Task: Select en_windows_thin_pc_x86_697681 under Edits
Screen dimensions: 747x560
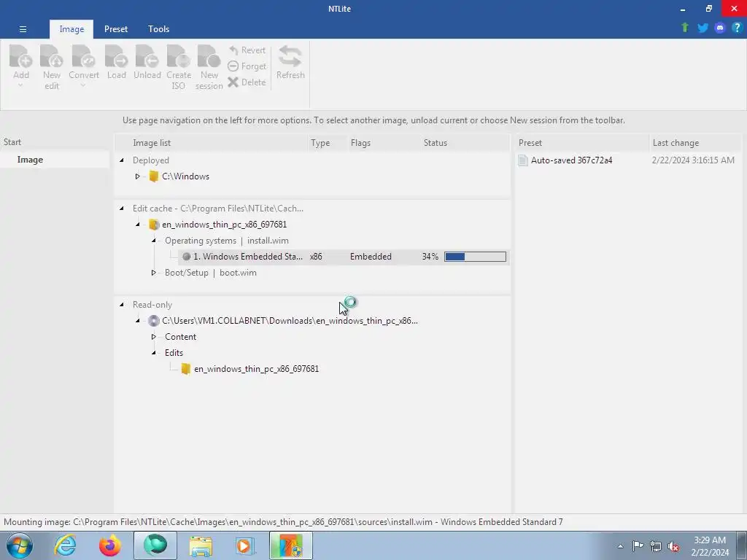Action: coord(256,368)
